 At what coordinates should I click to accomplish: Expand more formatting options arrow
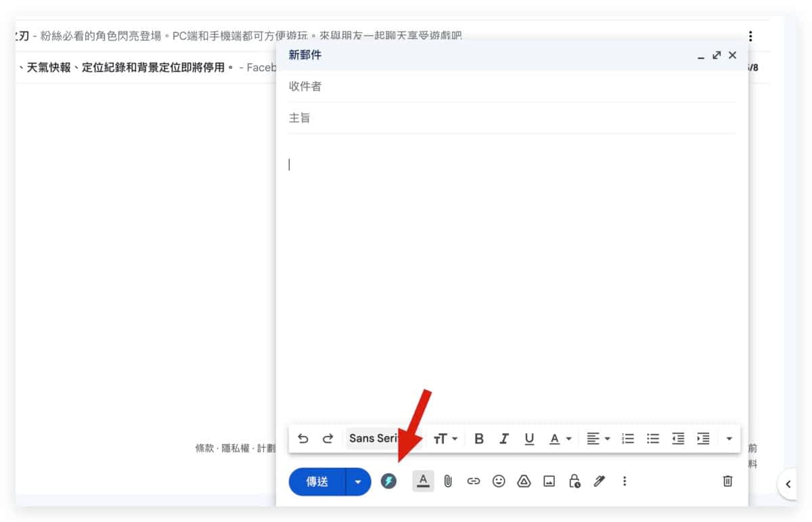(x=729, y=439)
